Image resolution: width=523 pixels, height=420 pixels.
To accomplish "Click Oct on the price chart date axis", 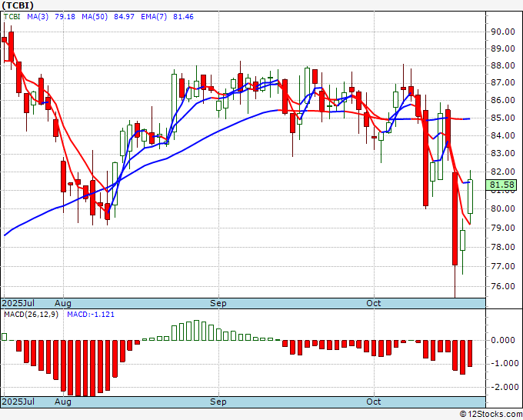I will pos(373,303).
